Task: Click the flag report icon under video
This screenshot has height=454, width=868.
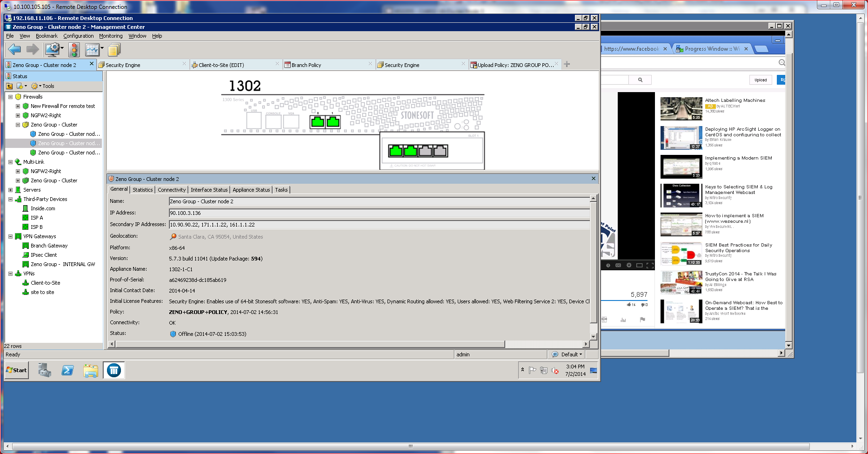Action: click(x=642, y=319)
